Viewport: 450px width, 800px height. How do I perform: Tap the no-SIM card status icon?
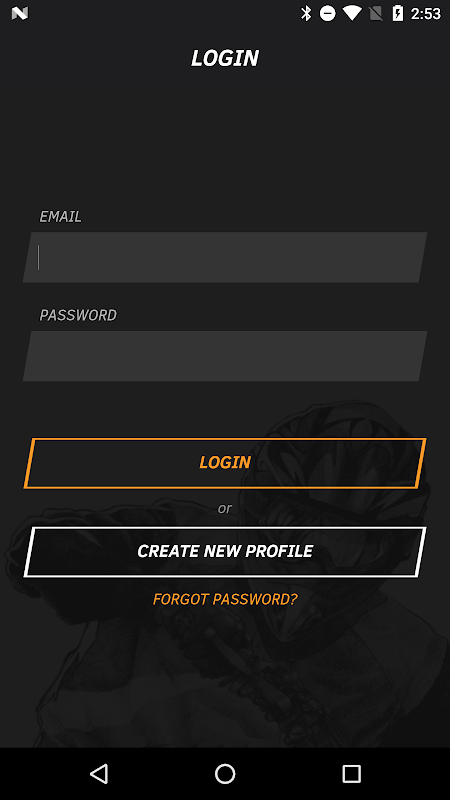(376, 13)
